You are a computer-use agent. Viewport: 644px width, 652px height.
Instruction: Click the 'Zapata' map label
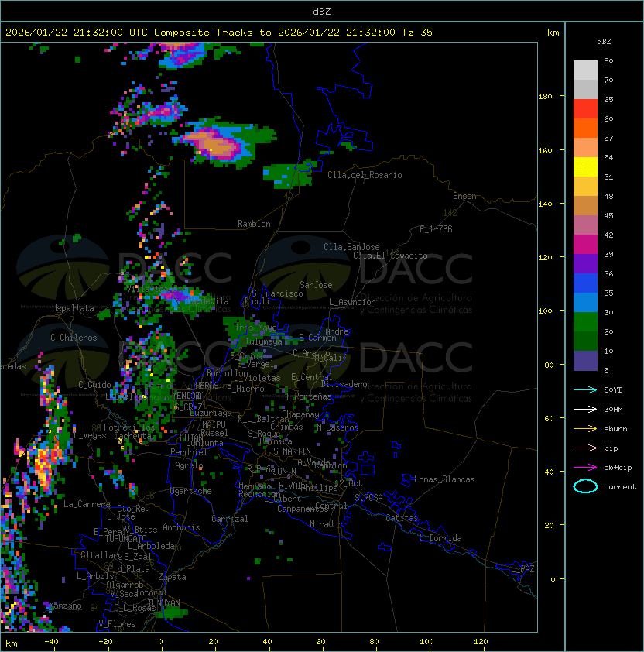172,577
